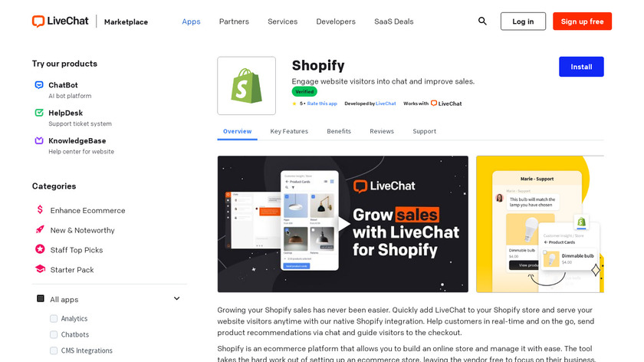Follow the Rate this app link
This screenshot has width=644, height=362.
point(322,104)
